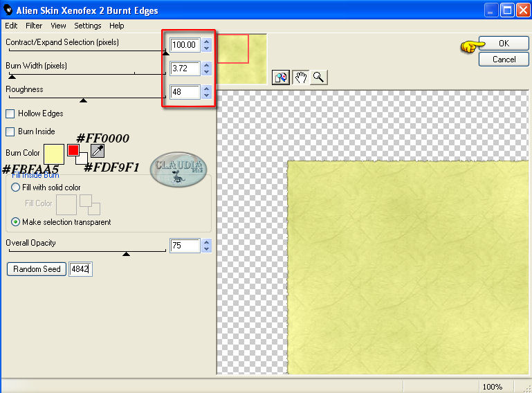Increase the Roughness value using up arrow
This screenshot has width=532, height=393.
click(206, 89)
